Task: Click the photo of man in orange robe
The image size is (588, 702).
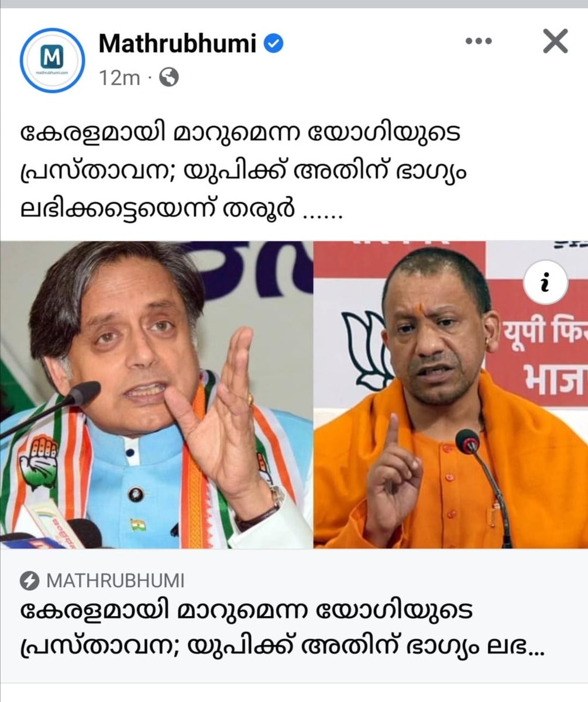Action: pos(451,394)
